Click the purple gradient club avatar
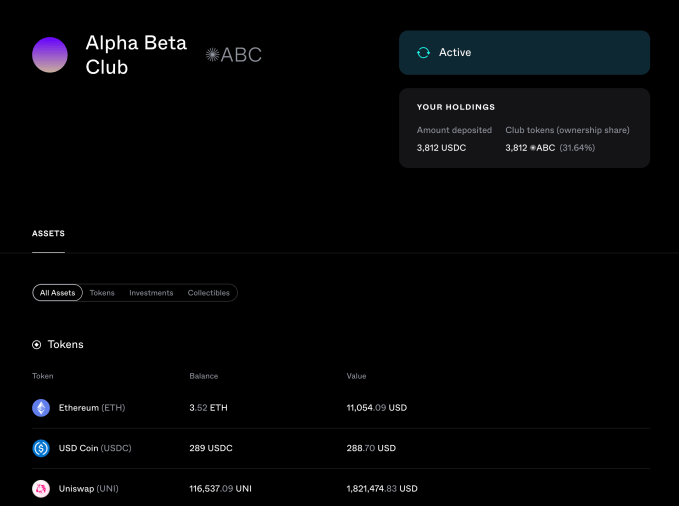Image resolution: width=679 pixels, height=506 pixels. 50,55
